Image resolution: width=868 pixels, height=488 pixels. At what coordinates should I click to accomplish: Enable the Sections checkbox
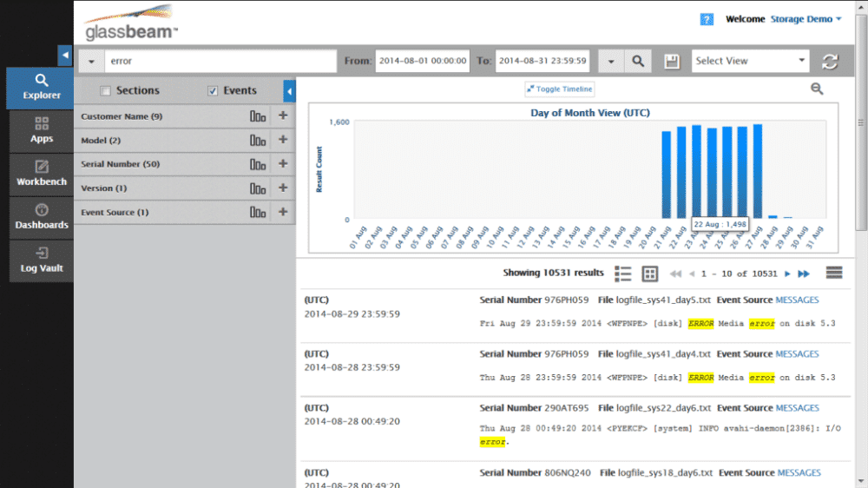pos(105,90)
